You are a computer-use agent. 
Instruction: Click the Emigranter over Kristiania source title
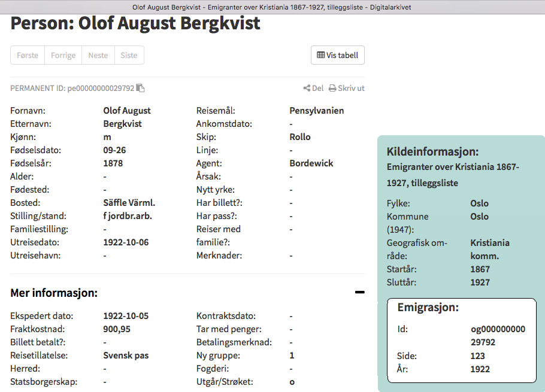point(453,175)
